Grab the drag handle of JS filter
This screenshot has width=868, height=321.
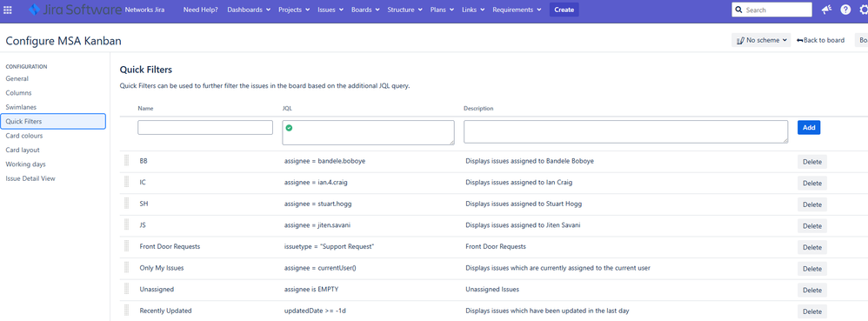point(126,224)
